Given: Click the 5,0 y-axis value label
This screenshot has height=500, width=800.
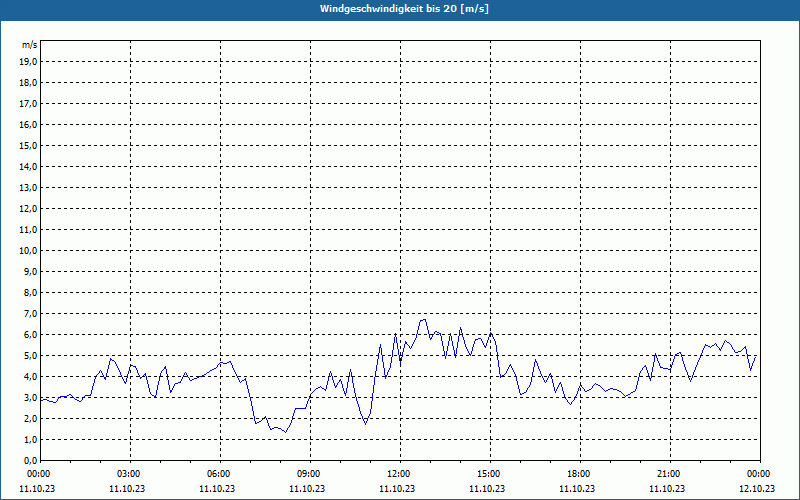Looking at the screenshot, I should (x=30, y=355).
